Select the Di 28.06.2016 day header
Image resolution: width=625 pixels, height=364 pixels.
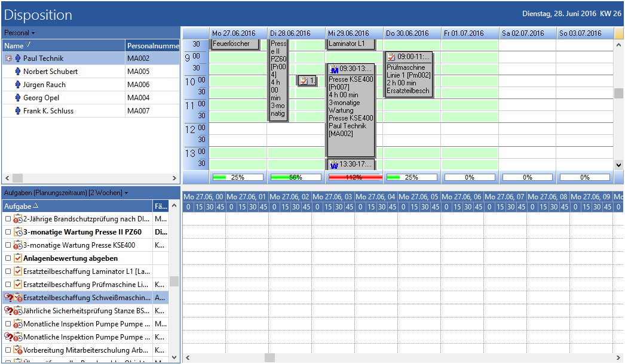click(x=296, y=33)
